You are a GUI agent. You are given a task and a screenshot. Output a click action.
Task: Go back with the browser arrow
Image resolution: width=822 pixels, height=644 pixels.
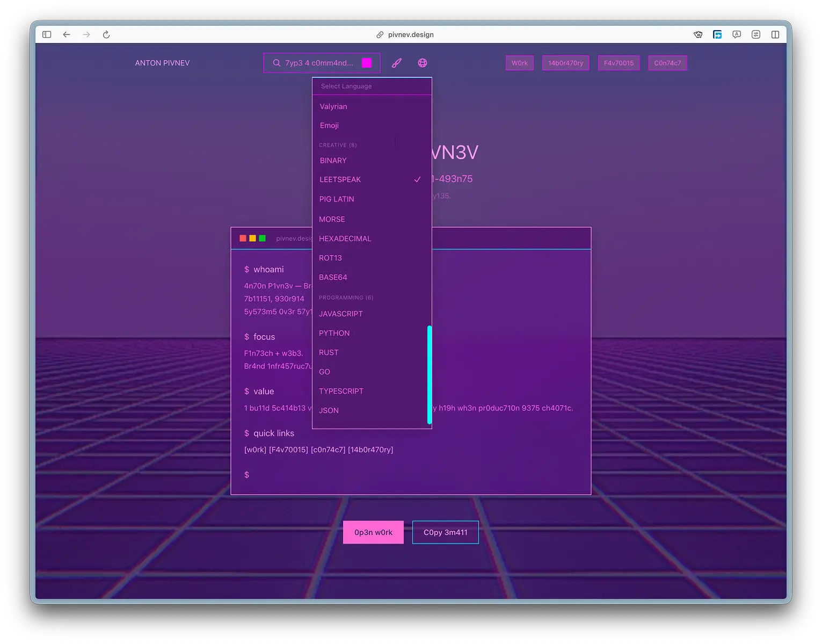click(x=67, y=34)
